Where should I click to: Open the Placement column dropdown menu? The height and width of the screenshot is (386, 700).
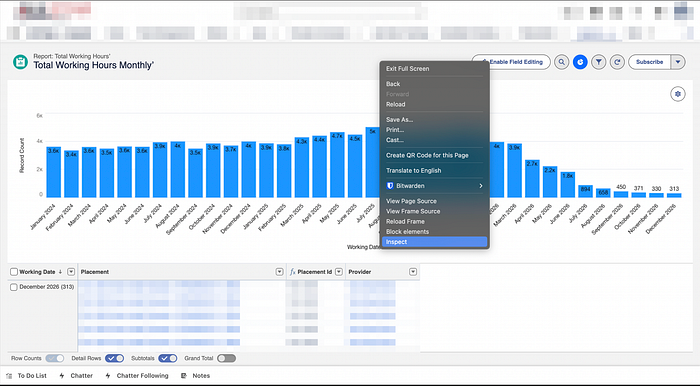tap(279, 272)
